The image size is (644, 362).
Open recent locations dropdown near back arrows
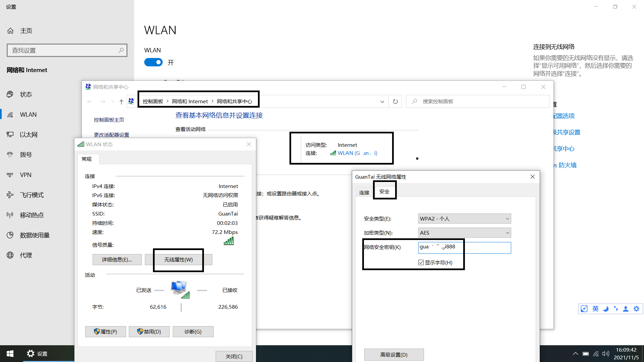pos(113,102)
